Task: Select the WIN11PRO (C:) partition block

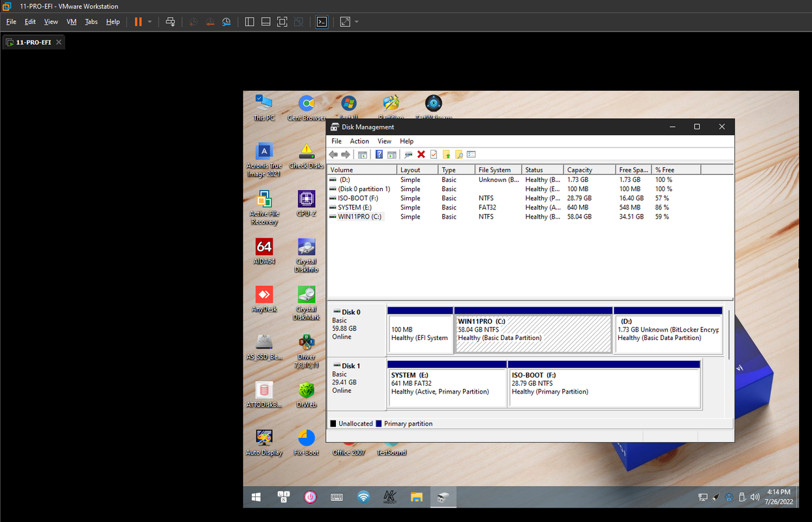Action: [534, 330]
